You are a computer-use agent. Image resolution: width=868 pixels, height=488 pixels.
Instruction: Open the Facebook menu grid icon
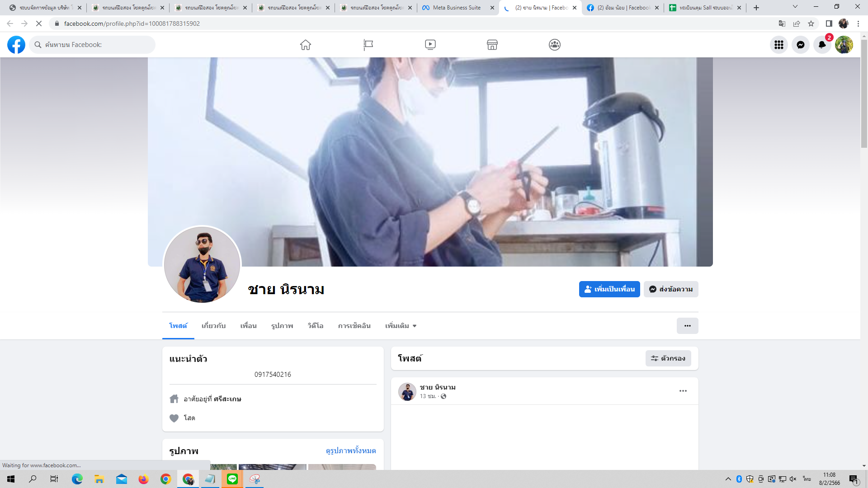[x=778, y=45]
